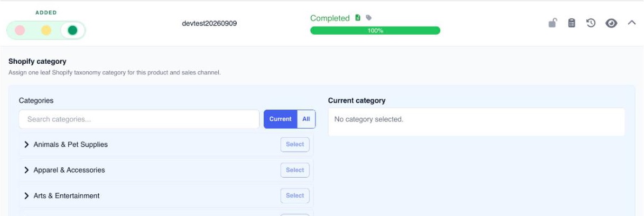644x216 pixels.
Task: Select the pink status dot
Action: coord(19,30)
